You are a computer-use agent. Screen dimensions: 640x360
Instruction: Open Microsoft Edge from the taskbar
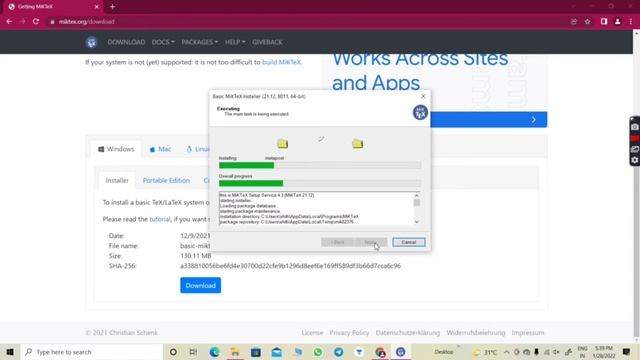coord(214,352)
